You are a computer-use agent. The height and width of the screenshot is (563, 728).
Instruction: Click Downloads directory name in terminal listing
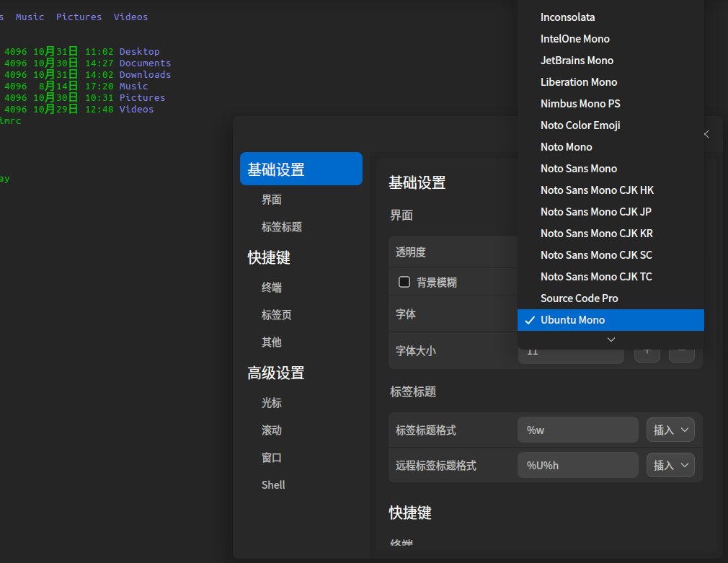coord(146,75)
